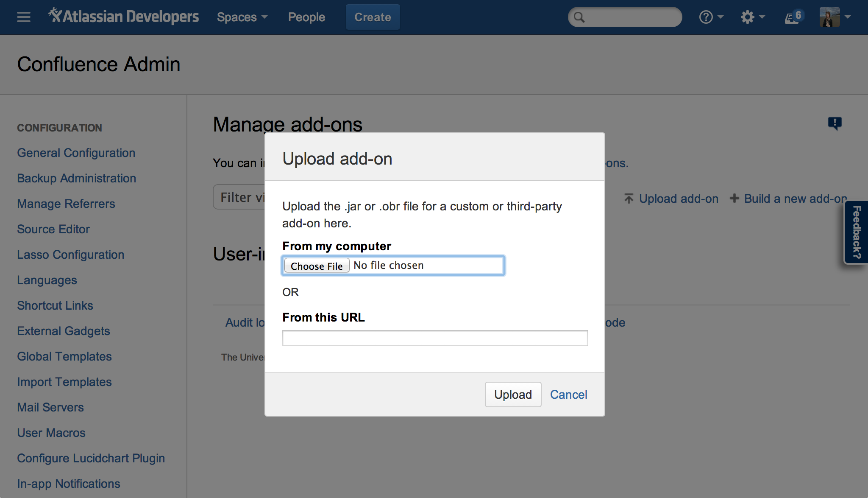Viewport: 868px width, 498px height.
Task: Click the user profile avatar icon
Action: [830, 17]
